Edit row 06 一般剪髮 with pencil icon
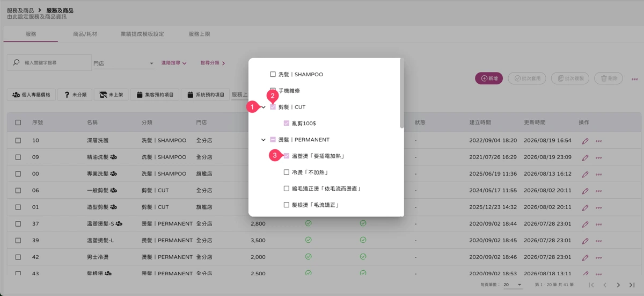The image size is (644, 296). (585, 191)
